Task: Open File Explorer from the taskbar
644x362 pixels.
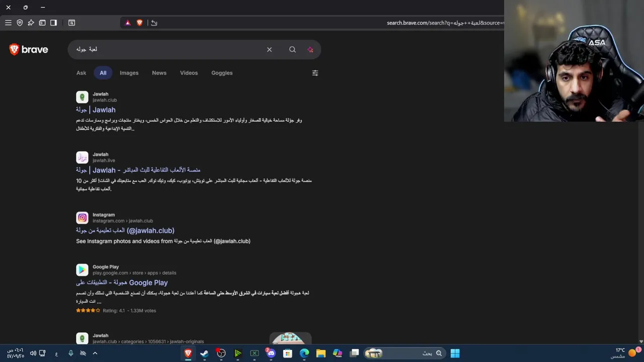Action: tap(320, 353)
